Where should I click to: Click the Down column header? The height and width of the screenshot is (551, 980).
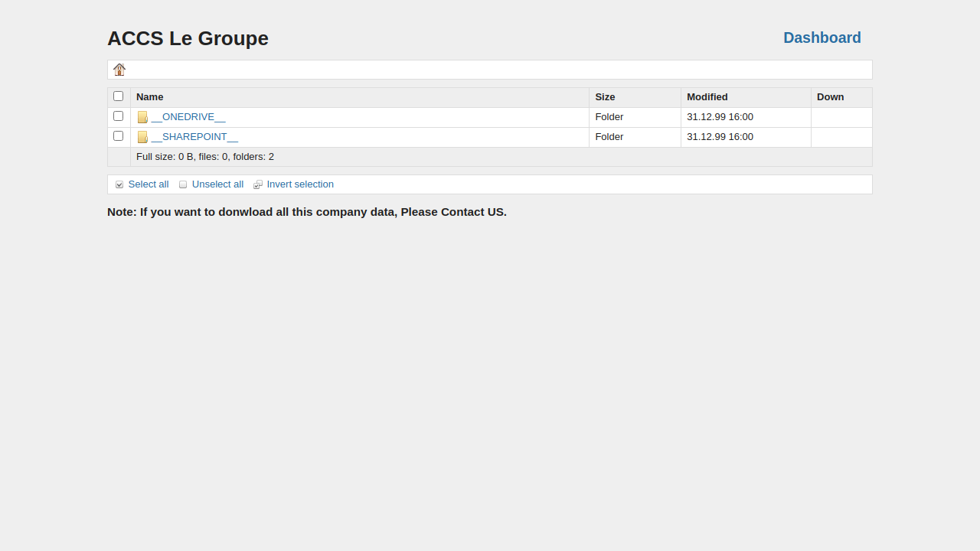(830, 97)
